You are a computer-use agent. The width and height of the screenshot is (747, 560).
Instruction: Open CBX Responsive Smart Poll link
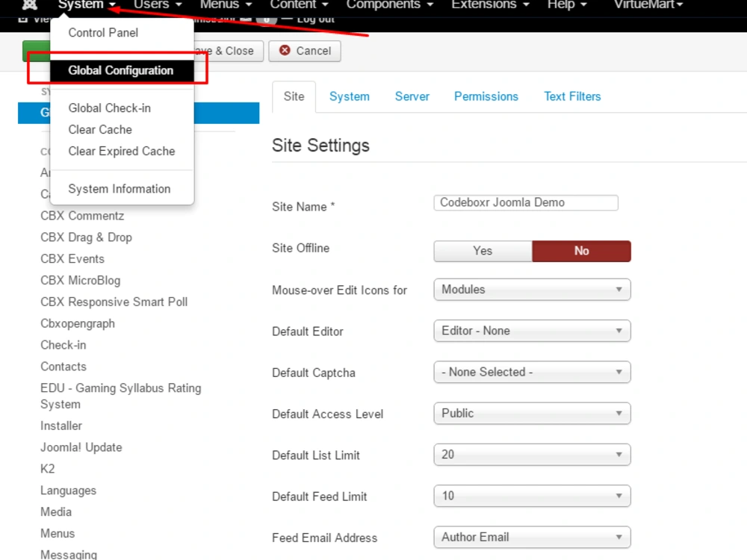point(114,302)
